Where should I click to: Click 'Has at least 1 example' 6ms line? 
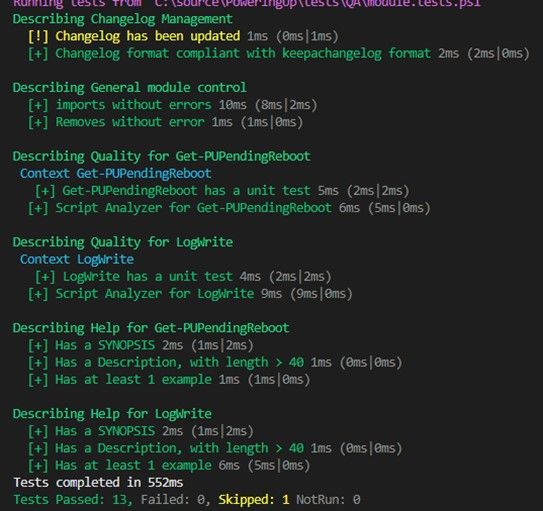169,466
